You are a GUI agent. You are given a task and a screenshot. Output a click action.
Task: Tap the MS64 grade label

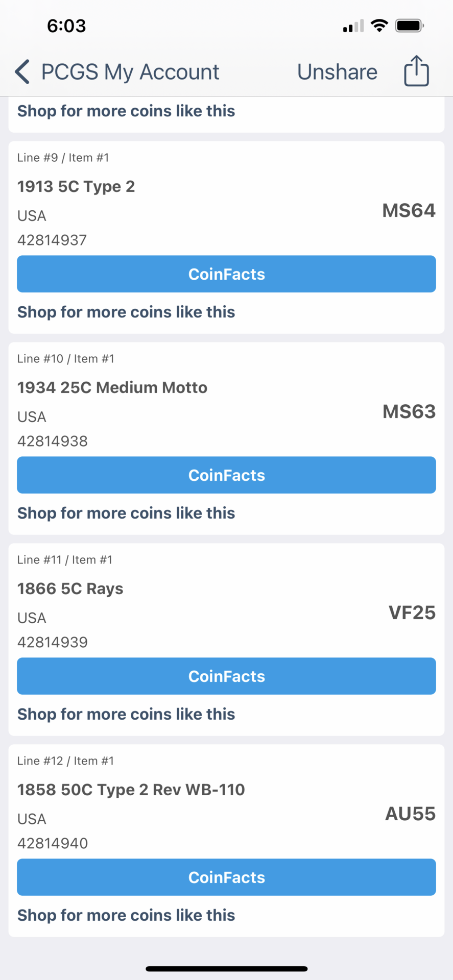409,210
